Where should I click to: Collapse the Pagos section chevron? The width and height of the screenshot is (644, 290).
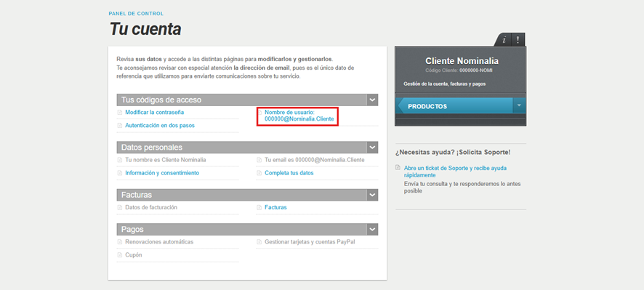click(373, 229)
